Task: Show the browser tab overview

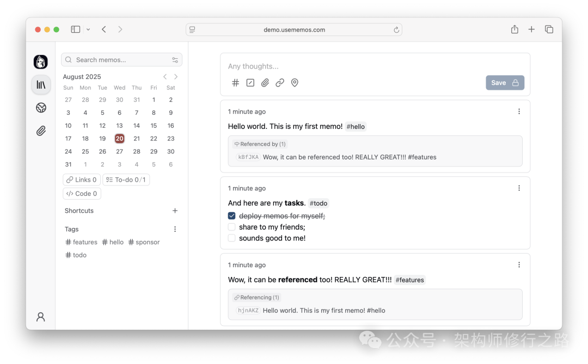Action: tap(549, 29)
